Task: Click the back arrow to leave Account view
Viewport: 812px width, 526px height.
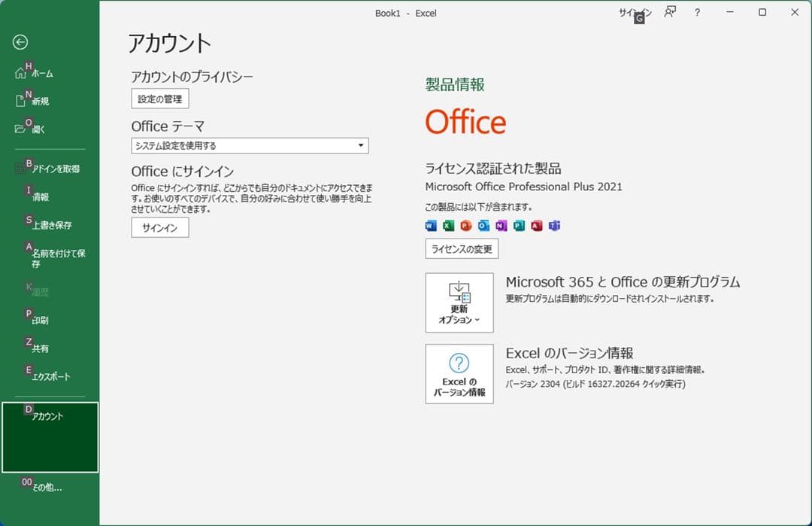Action: (x=20, y=41)
